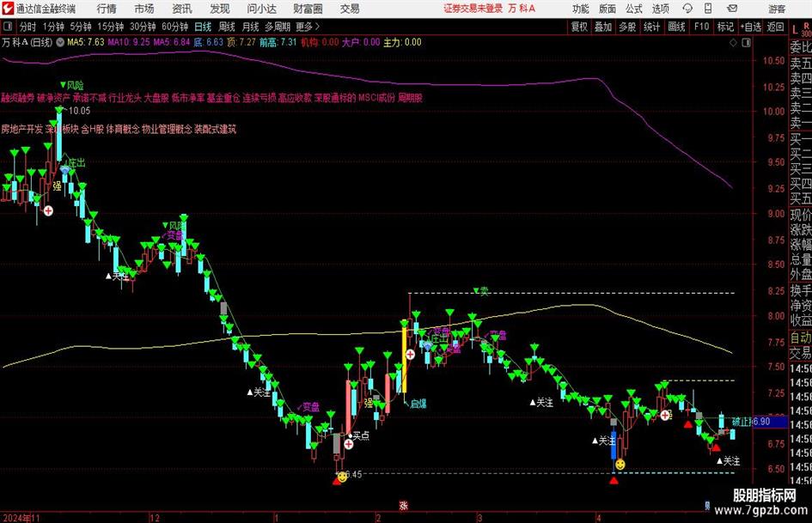Click the 复权 button
Viewport: 812px width, 523px height.
579,27
